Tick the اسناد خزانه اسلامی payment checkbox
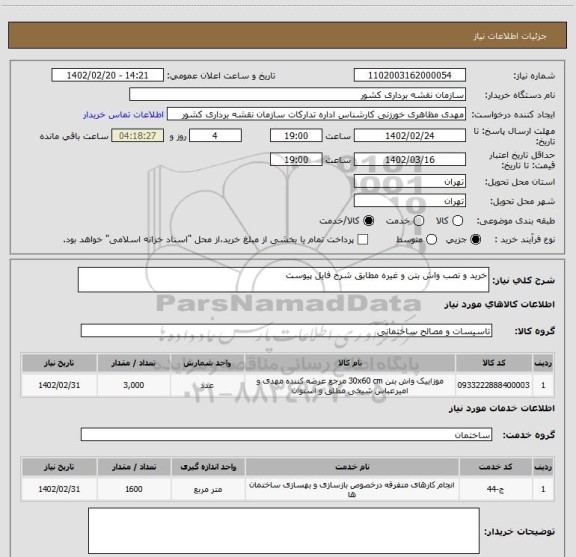 (363, 240)
